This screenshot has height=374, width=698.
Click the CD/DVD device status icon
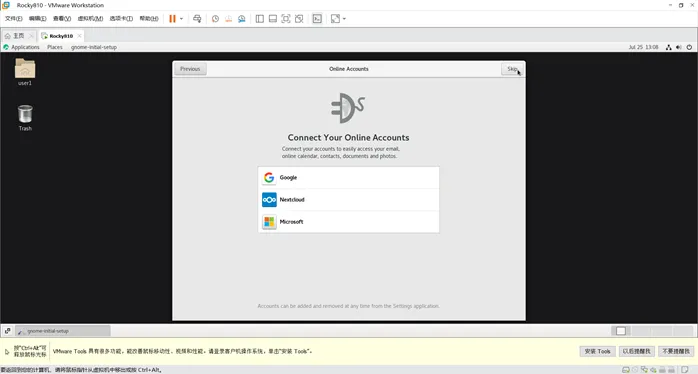(x=635, y=370)
